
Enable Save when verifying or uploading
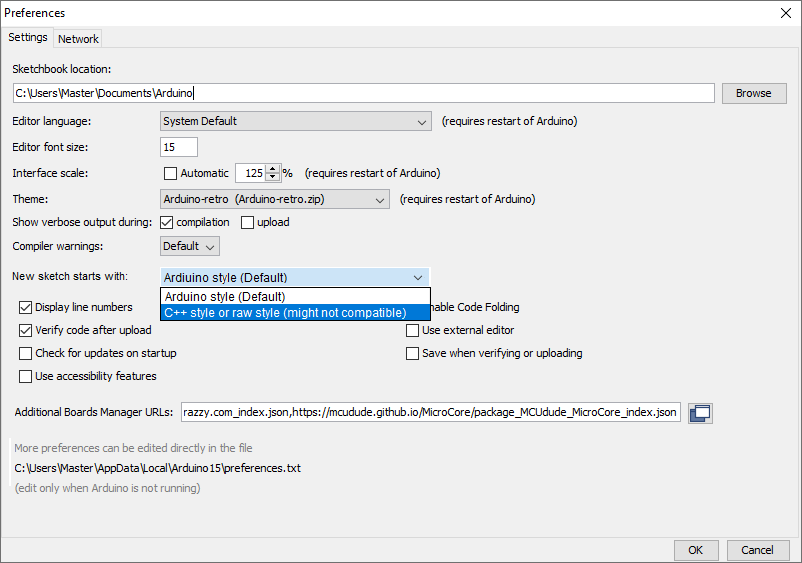pyautogui.click(x=412, y=353)
